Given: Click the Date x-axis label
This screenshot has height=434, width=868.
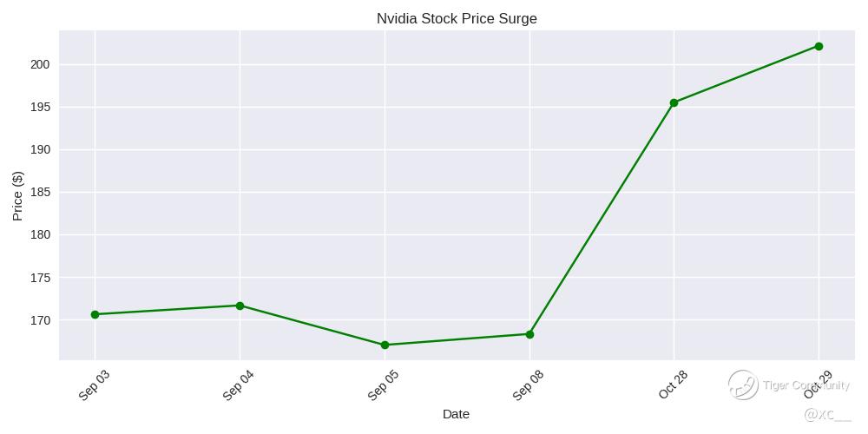Looking at the screenshot, I should pyautogui.click(x=456, y=414).
